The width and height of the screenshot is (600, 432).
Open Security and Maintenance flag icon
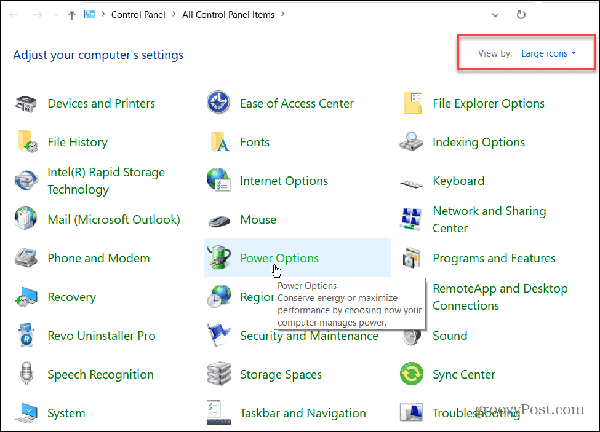[x=219, y=335]
